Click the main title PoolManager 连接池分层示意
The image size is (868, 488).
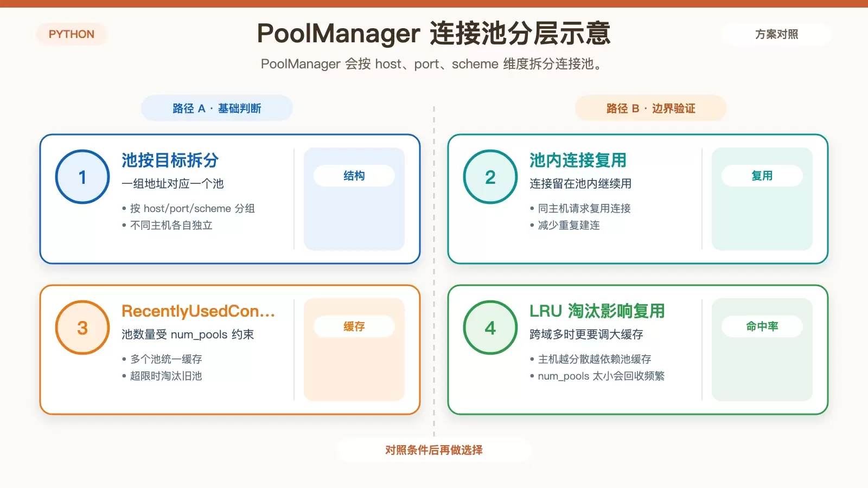(x=434, y=34)
